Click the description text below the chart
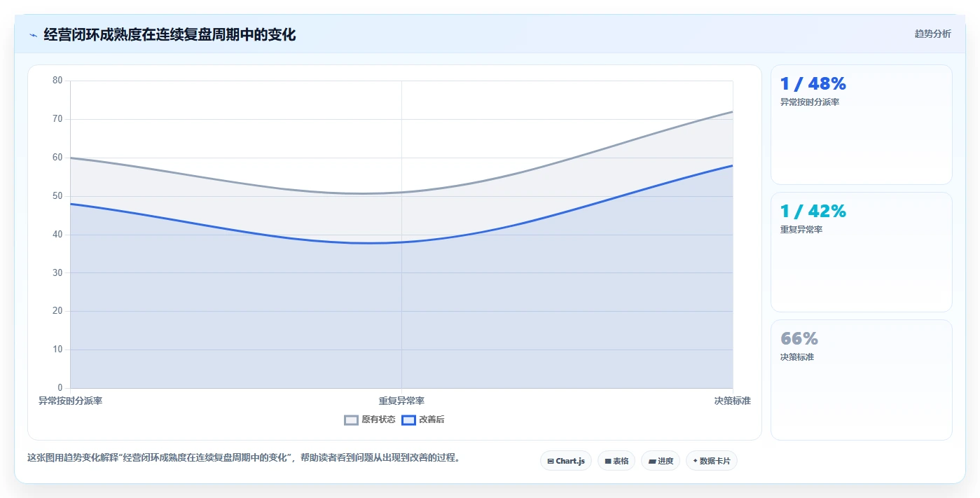The image size is (980, 498). [x=243, y=458]
